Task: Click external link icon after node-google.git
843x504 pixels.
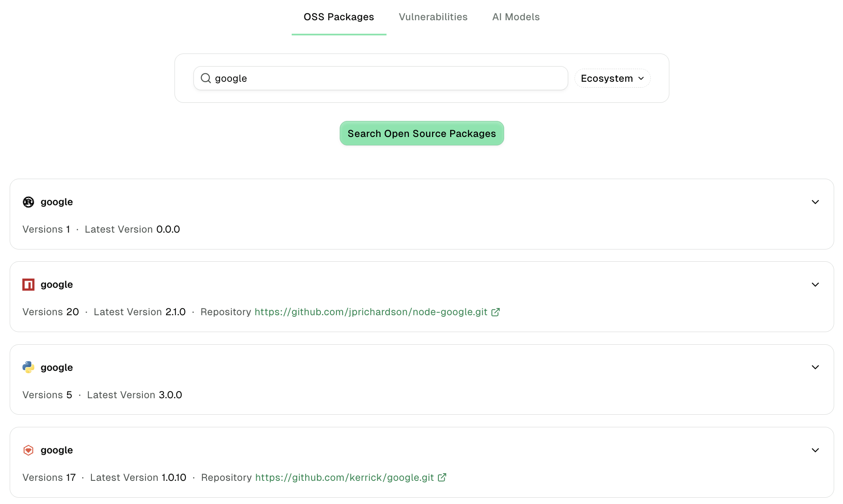Action: (x=496, y=312)
